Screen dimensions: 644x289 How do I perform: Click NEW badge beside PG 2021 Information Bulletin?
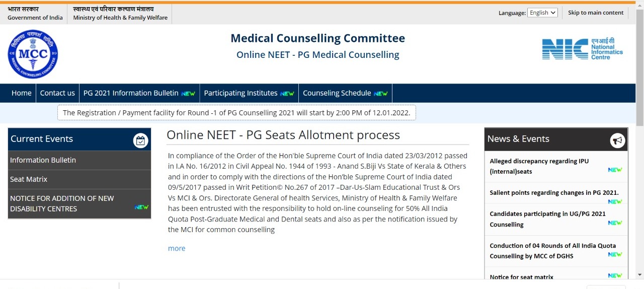[188, 94]
